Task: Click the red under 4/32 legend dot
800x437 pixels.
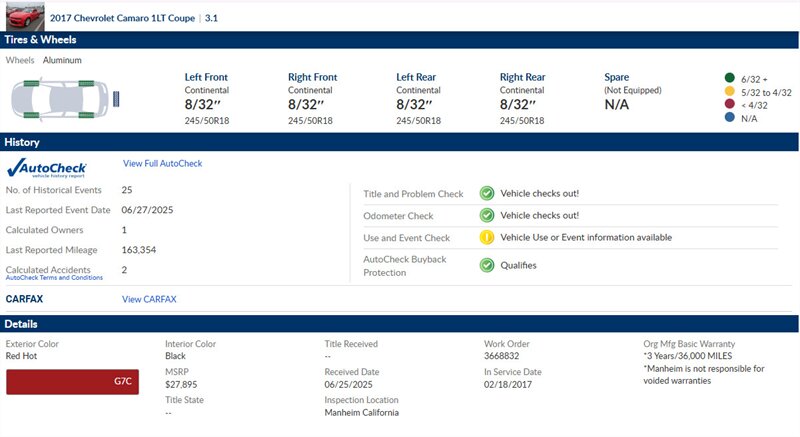Action: click(x=730, y=104)
